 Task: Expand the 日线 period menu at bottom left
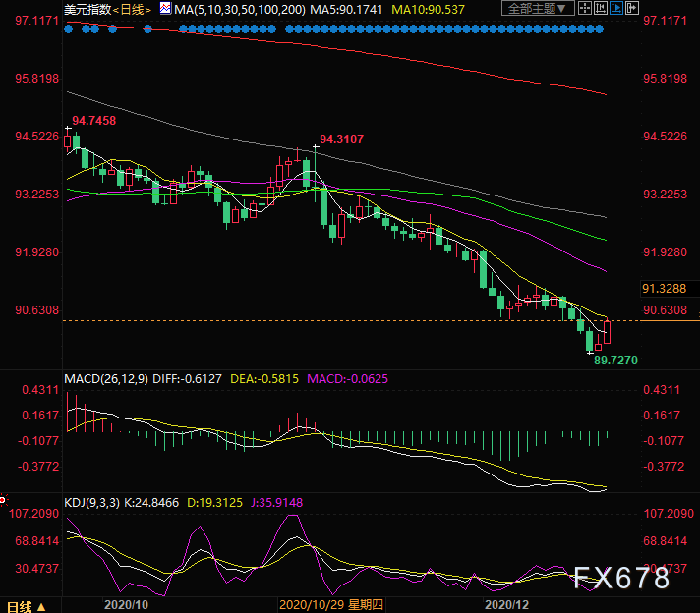[23, 605]
